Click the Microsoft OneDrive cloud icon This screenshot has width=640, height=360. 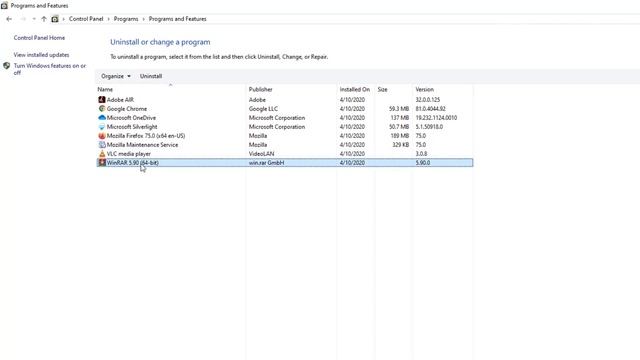102,118
